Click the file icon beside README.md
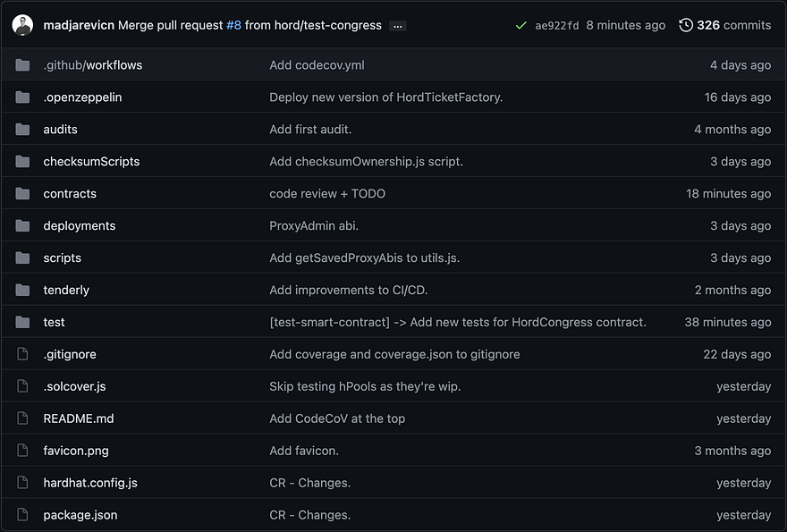Screen dimensions: 787x532 tap(22, 418)
